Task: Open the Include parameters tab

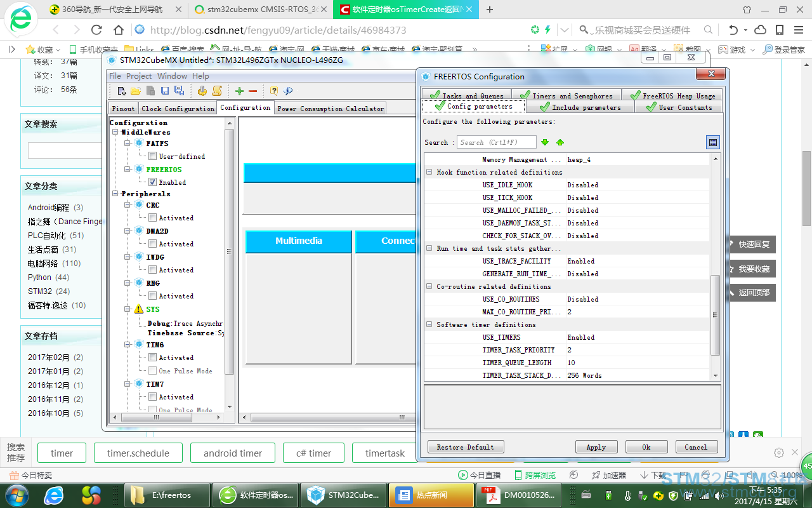Action: [x=580, y=107]
